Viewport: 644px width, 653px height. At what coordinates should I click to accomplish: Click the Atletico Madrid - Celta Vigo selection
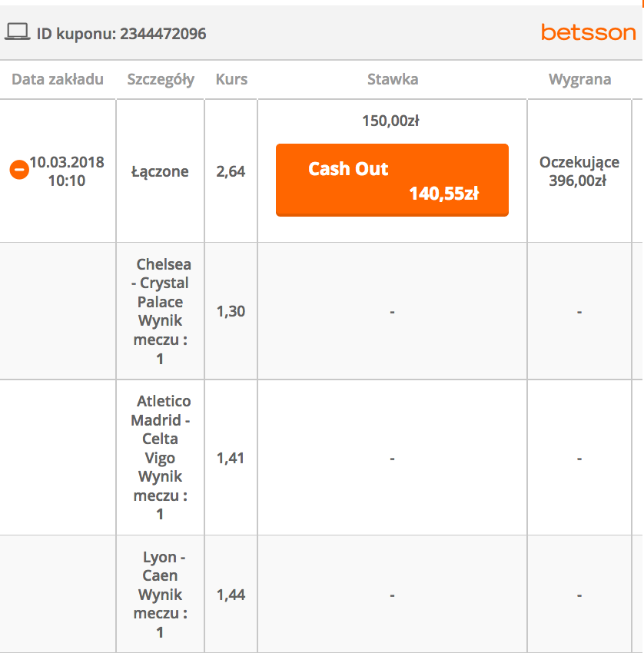[x=160, y=457]
